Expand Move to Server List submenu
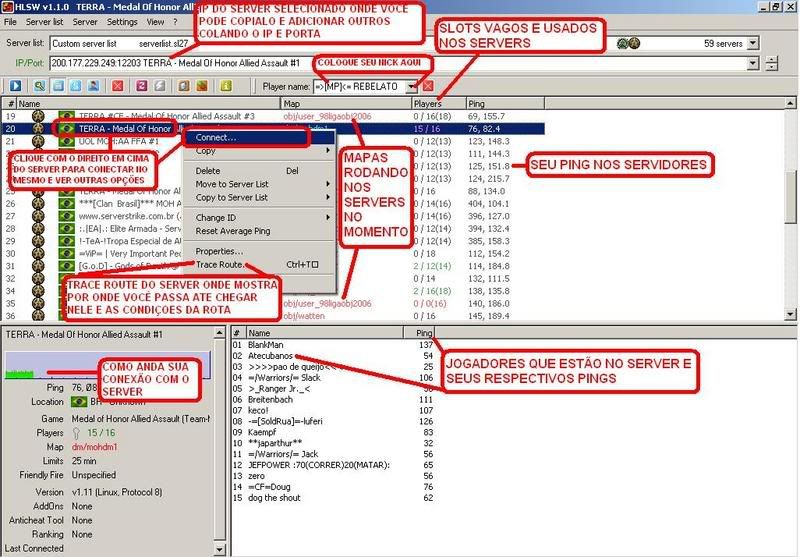The width and height of the screenshot is (800, 557). coord(259,184)
